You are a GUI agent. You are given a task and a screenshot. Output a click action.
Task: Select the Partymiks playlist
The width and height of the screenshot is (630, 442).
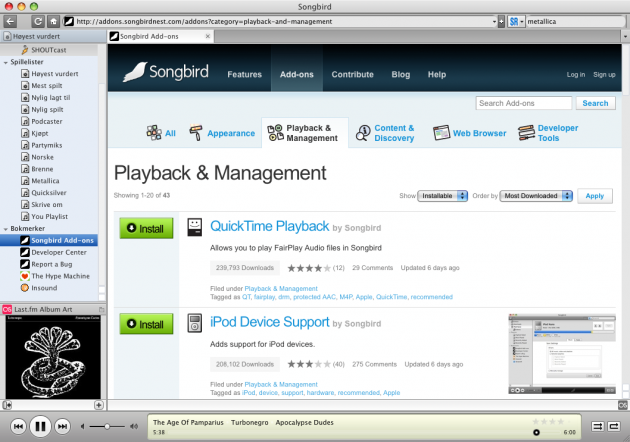point(47,145)
